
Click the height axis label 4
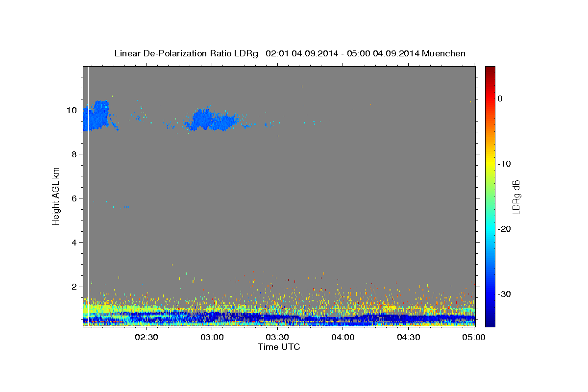[x=73, y=243]
